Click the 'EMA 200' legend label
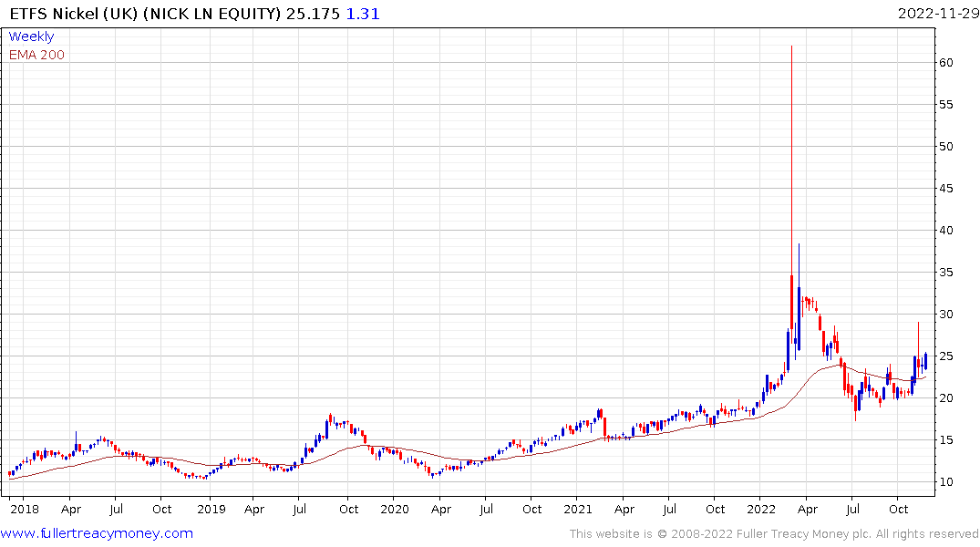Screen dimensions: 980x547 pos(36,55)
